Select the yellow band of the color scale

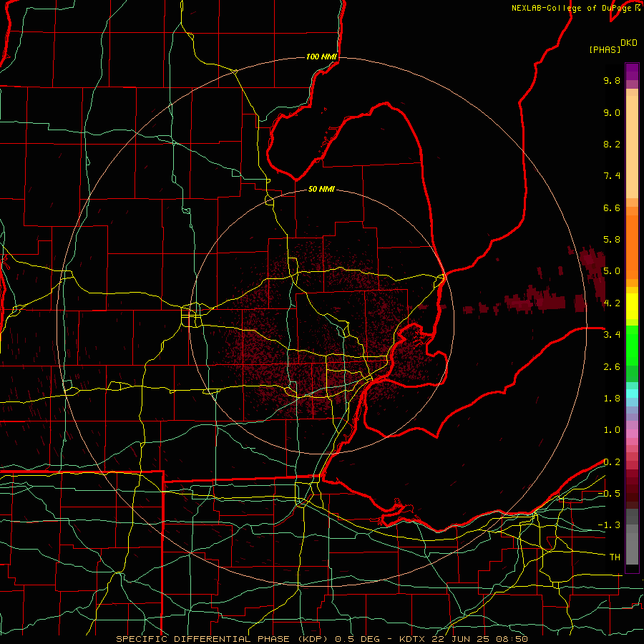click(632, 306)
